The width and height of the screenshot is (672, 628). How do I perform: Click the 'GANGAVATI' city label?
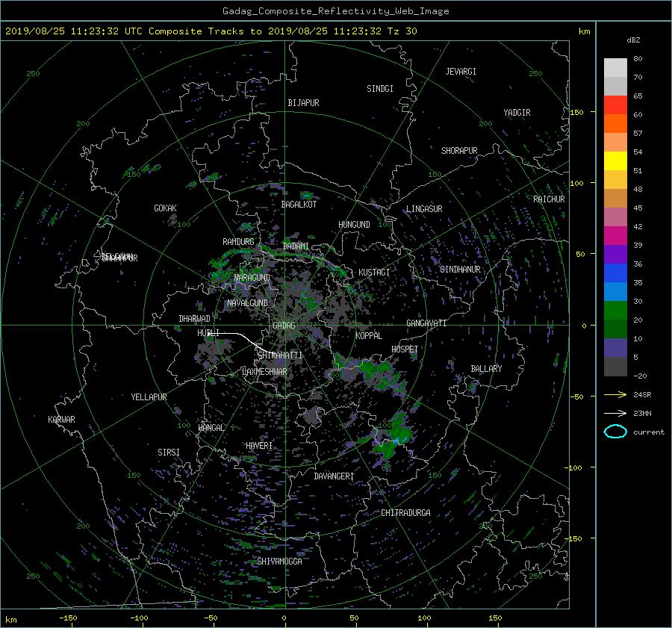[x=426, y=323]
